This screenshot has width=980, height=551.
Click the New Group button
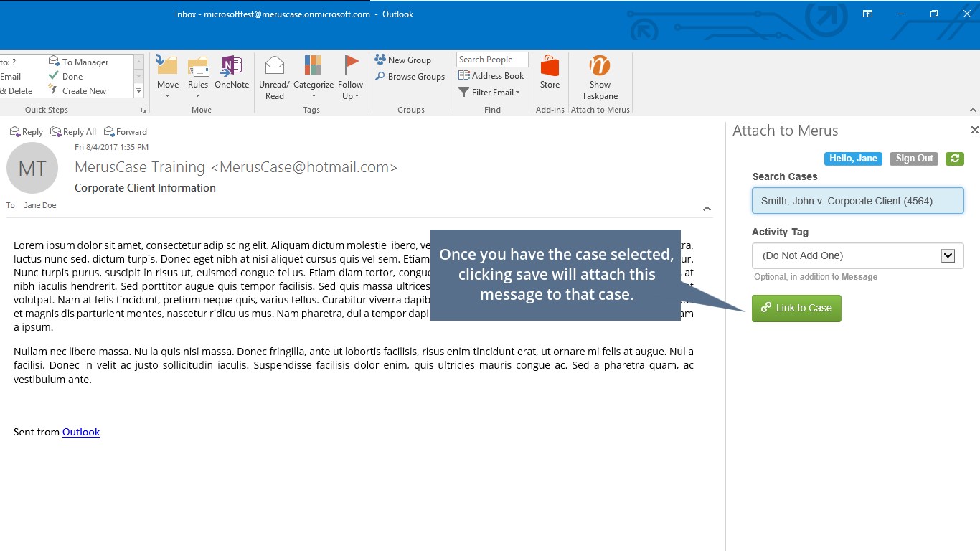coord(403,60)
